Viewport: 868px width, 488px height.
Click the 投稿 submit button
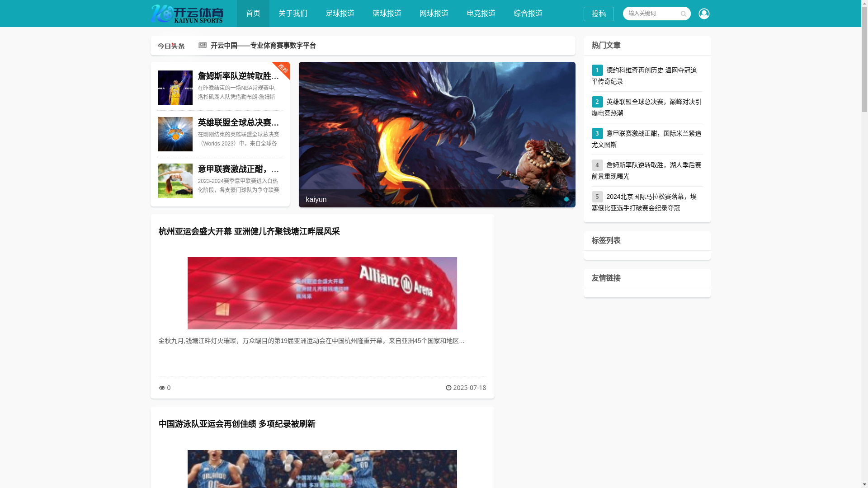pyautogui.click(x=599, y=14)
